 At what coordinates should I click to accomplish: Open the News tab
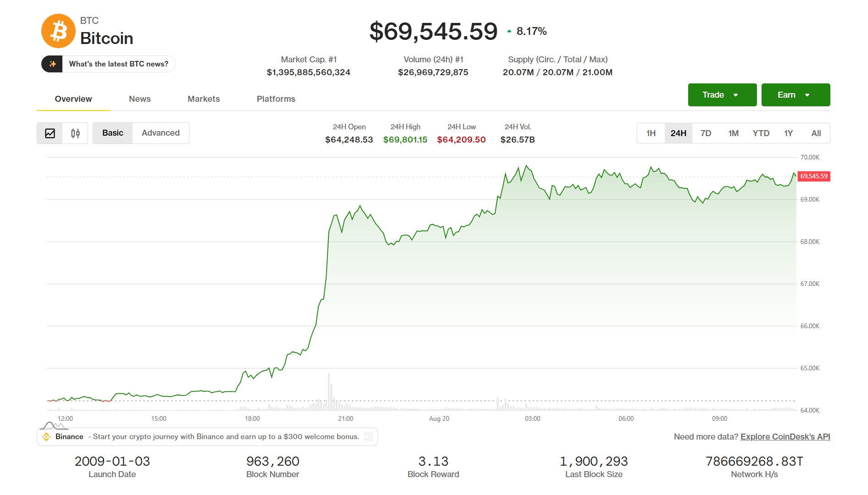pos(140,99)
